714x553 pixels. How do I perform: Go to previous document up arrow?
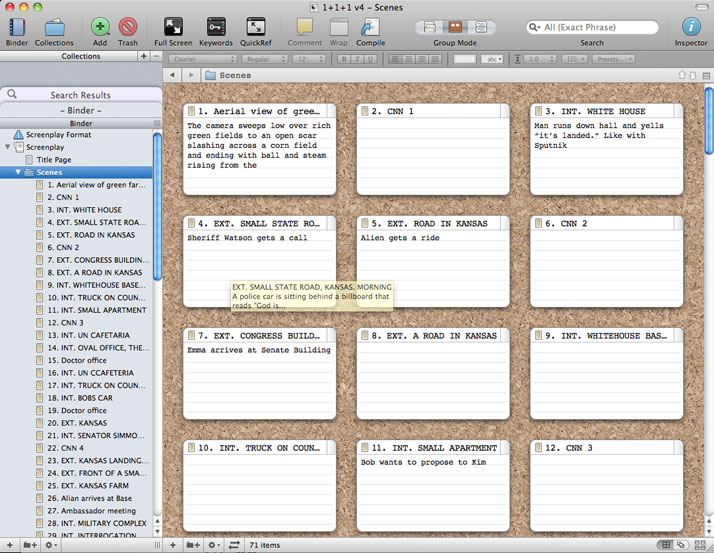[682, 75]
